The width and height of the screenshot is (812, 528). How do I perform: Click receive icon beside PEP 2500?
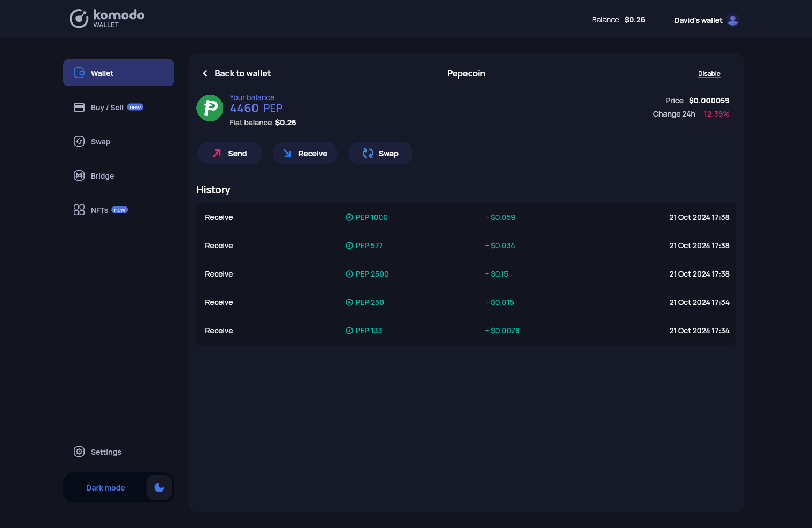[x=349, y=274]
